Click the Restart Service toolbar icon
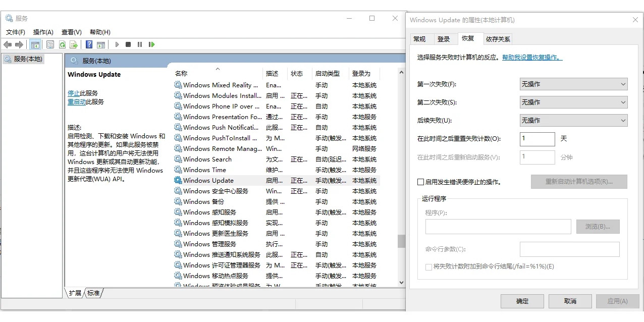644x322 pixels. coord(151,44)
